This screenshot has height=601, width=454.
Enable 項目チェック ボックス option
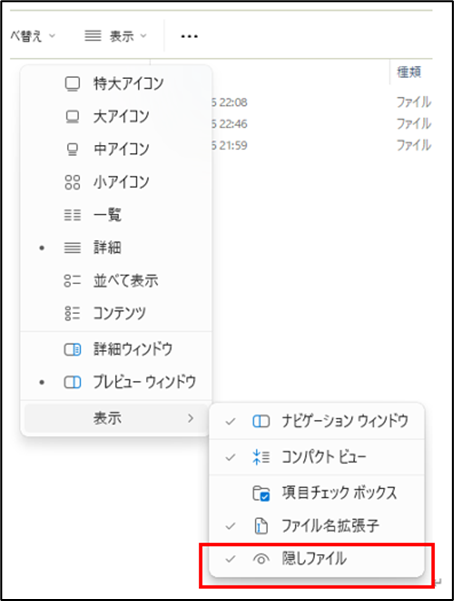(317, 493)
